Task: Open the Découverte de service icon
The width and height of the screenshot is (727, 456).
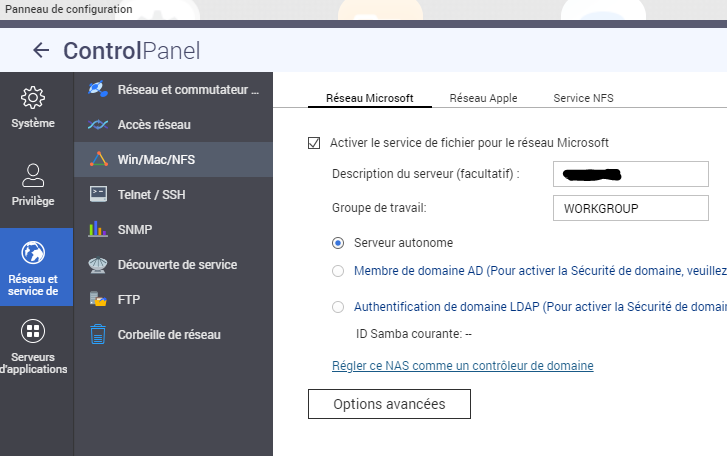Action: coord(98,265)
